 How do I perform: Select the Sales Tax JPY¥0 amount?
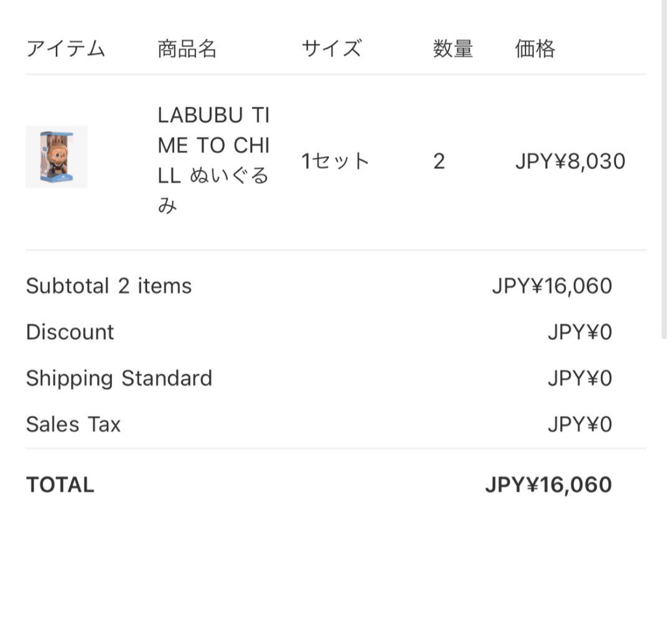[579, 424]
